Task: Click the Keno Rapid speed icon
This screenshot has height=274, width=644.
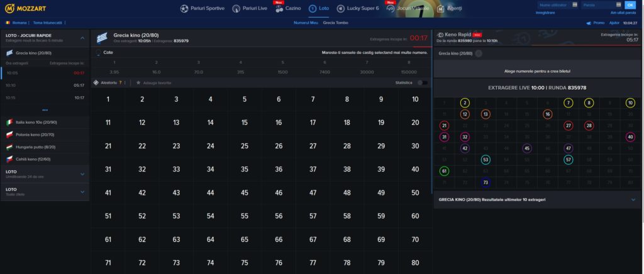Action: point(441,35)
